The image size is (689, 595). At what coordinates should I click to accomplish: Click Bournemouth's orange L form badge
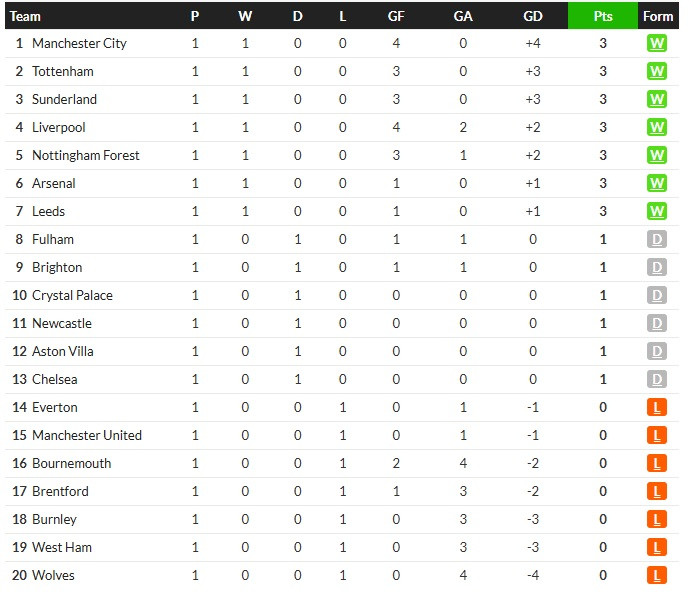coord(656,463)
